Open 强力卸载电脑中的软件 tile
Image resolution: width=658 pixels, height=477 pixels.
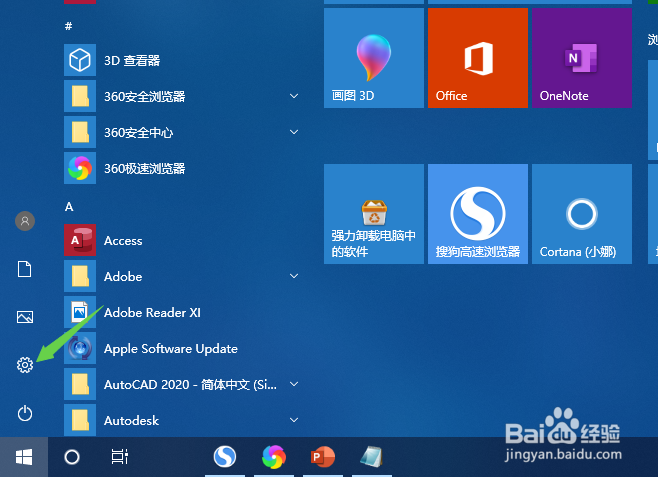point(373,214)
